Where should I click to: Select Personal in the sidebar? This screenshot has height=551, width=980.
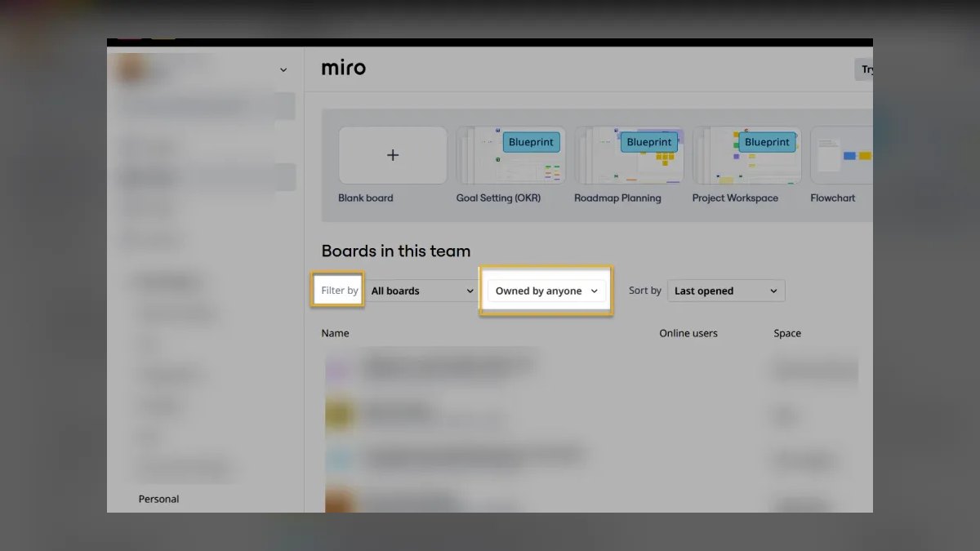[x=158, y=499]
